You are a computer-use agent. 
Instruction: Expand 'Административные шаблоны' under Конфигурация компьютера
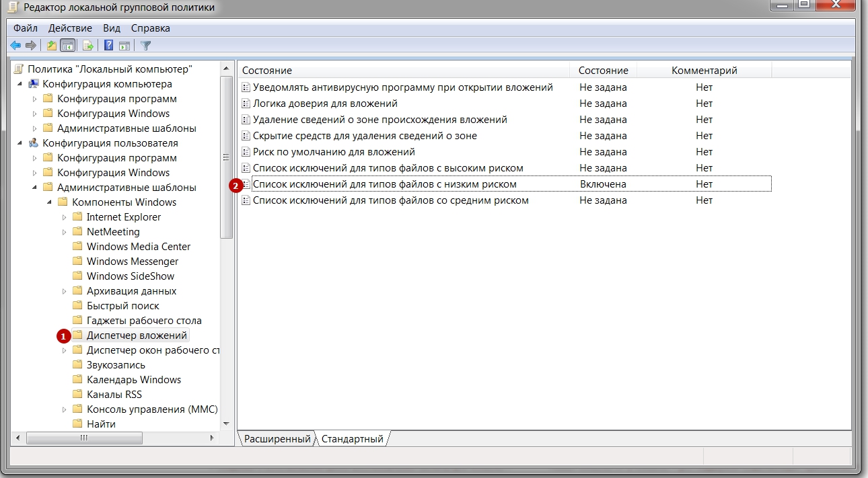34,128
